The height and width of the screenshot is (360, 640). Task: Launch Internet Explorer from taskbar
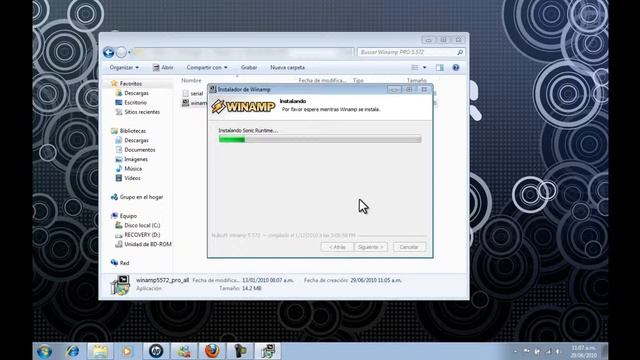click(x=72, y=351)
